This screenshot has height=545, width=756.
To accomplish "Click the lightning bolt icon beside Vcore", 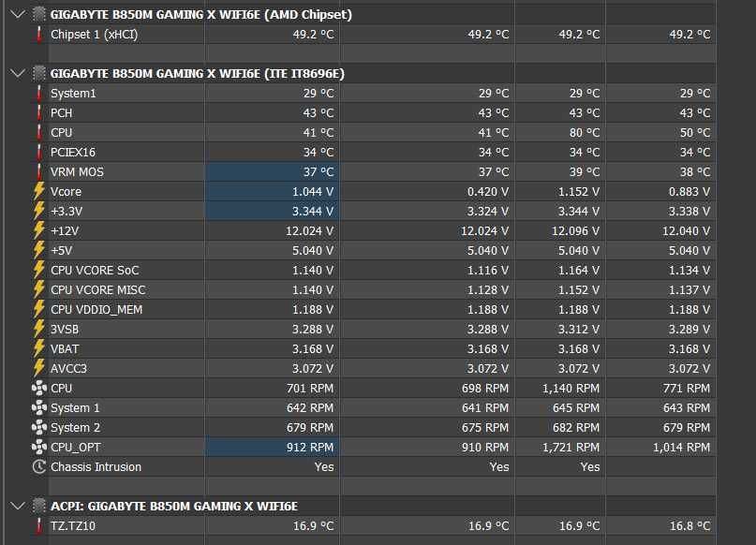I will click(x=39, y=192).
